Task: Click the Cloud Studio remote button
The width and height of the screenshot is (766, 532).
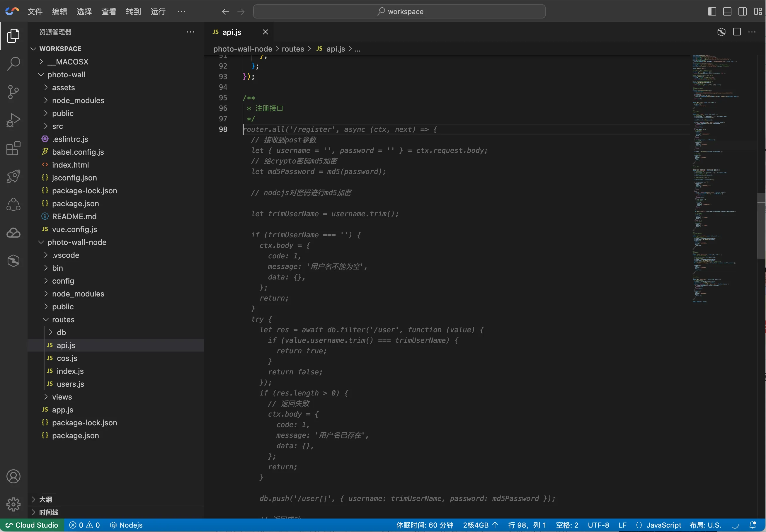Action: (x=32, y=525)
